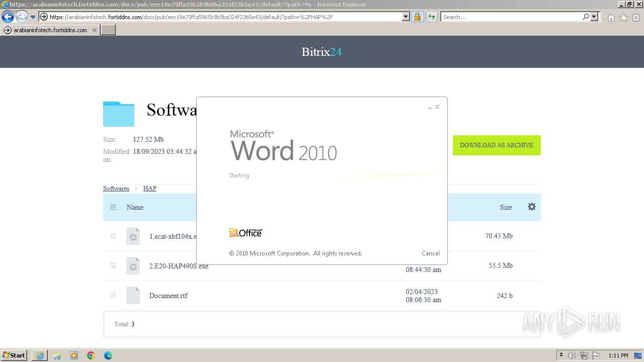Click the Action Center flag tray icon
The height and width of the screenshot is (362, 644).
[x=596, y=355]
